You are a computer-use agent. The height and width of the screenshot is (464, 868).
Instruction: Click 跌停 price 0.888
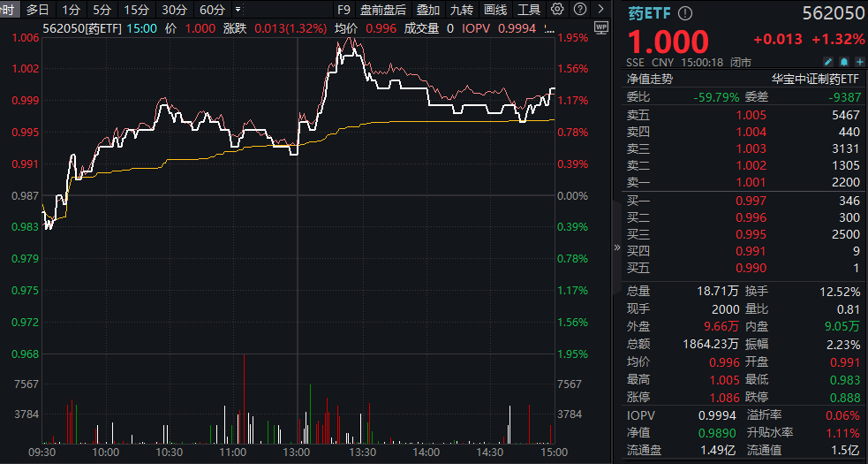click(845, 398)
